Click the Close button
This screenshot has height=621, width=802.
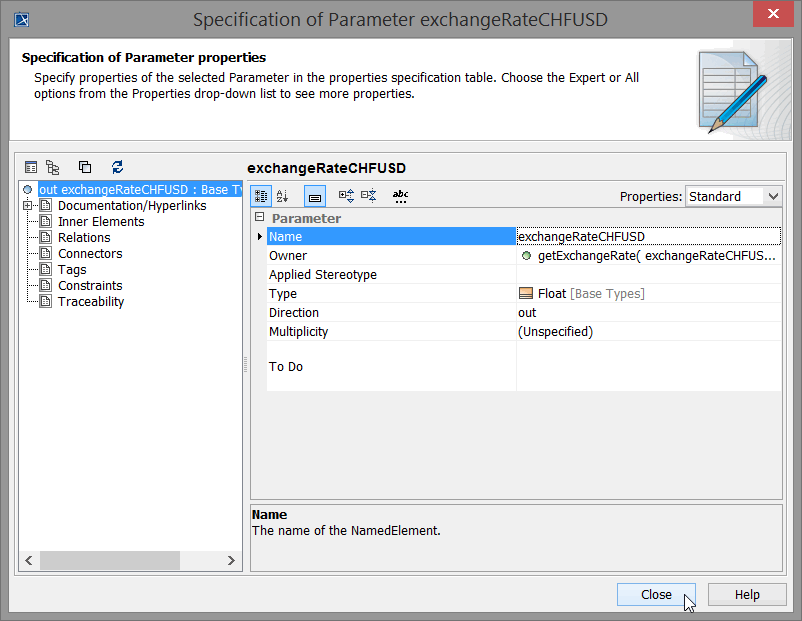656,594
